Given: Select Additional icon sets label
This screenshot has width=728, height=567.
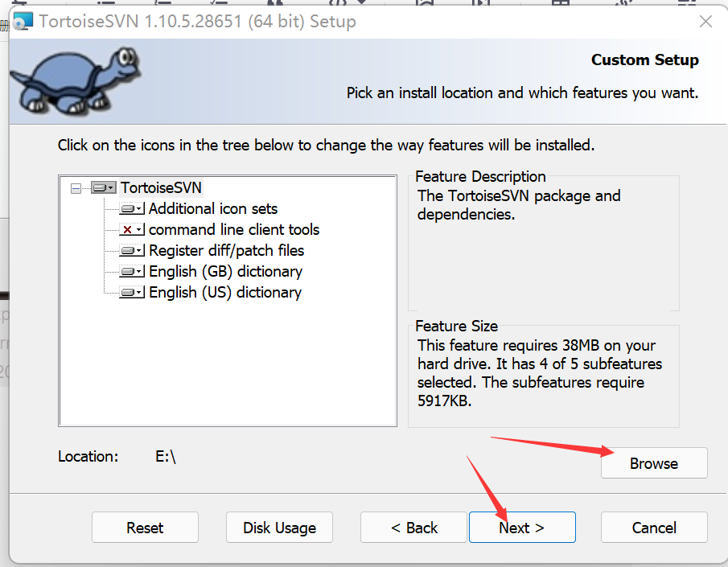Looking at the screenshot, I should pos(213,208).
